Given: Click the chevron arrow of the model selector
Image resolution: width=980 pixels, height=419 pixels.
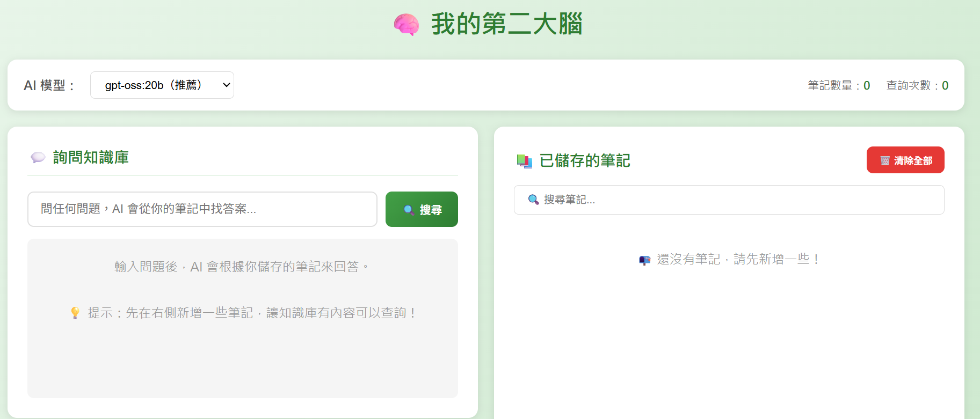Looking at the screenshot, I should [x=226, y=85].
